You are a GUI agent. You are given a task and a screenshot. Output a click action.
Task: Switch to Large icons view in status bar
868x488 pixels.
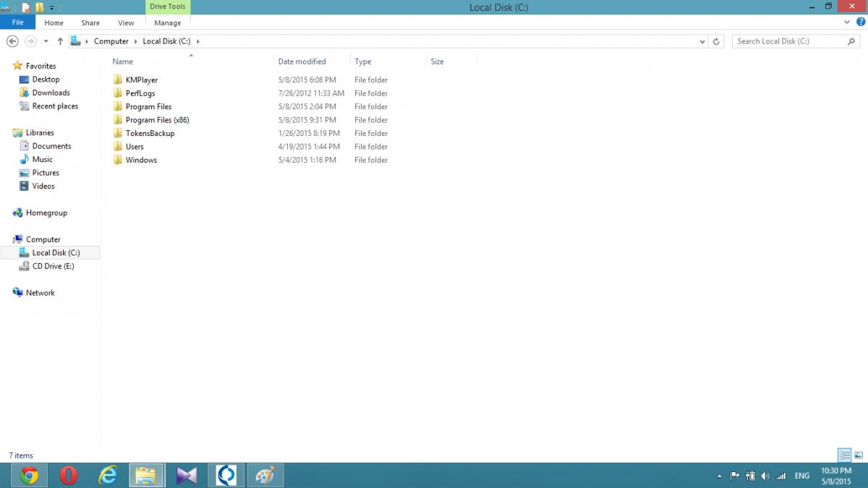(x=858, y=455)
